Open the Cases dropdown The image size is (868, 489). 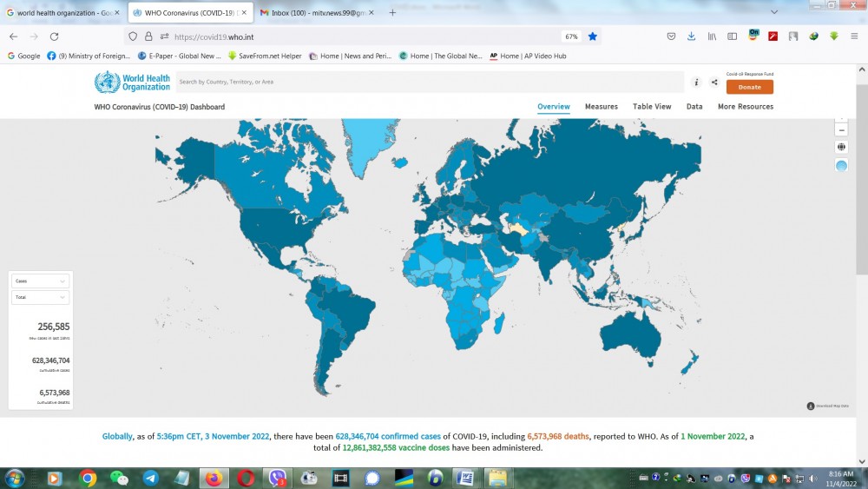(x=40, y=281)
